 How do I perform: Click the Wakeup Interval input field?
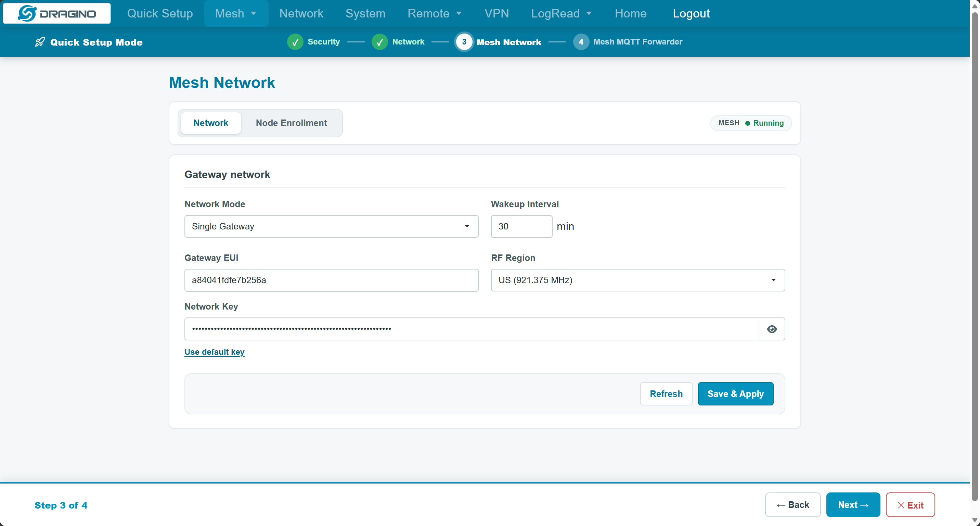coord(521,226)
